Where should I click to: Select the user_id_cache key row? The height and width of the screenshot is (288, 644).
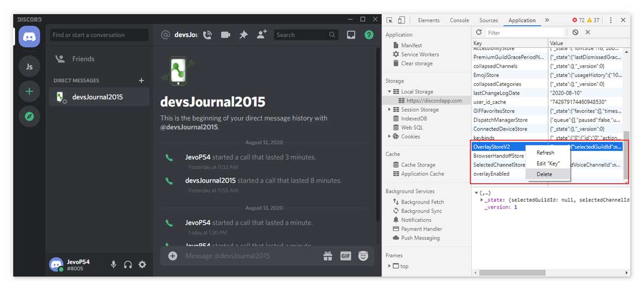point(547,102)
